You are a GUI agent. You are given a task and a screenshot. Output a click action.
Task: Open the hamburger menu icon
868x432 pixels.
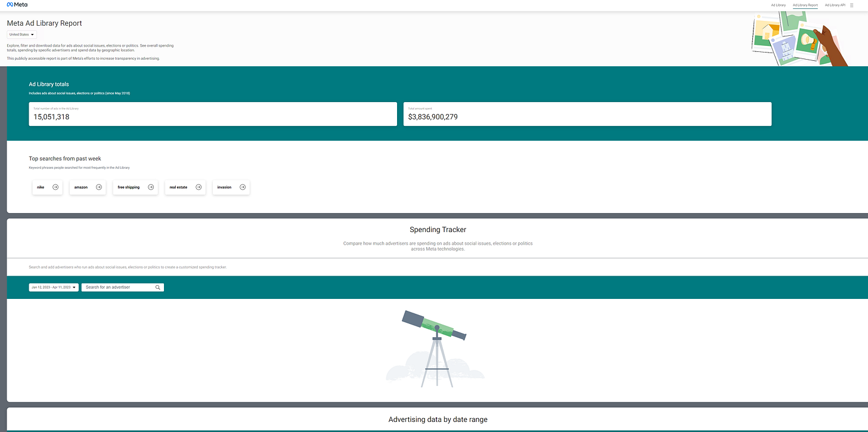point(852,5)
